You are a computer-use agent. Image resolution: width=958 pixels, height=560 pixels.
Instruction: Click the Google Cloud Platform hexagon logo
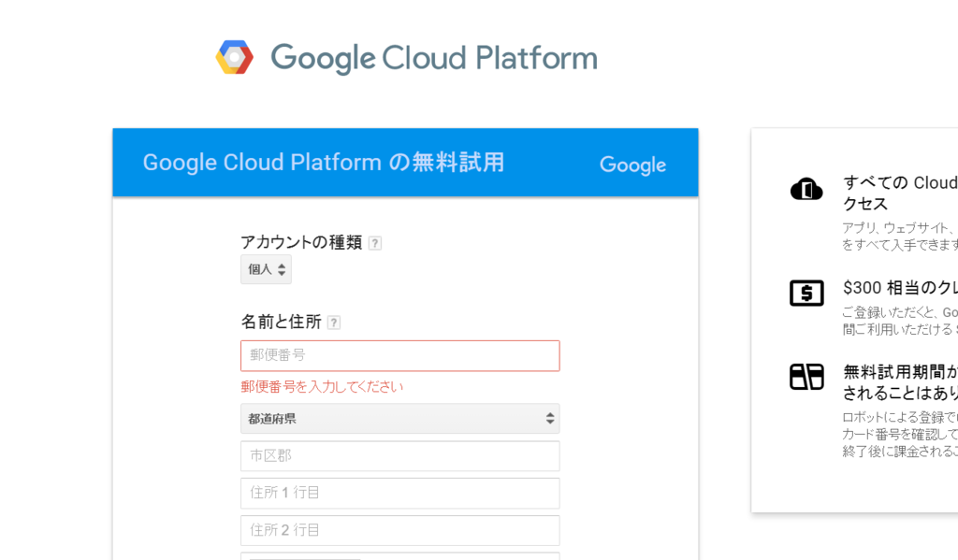click(235, 57)
